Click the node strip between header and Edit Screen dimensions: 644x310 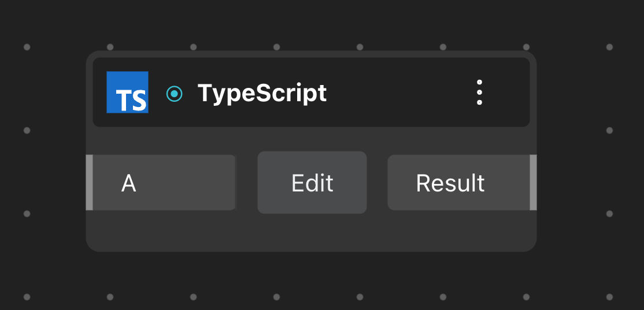pyautogui.click(x=312, y=139)
